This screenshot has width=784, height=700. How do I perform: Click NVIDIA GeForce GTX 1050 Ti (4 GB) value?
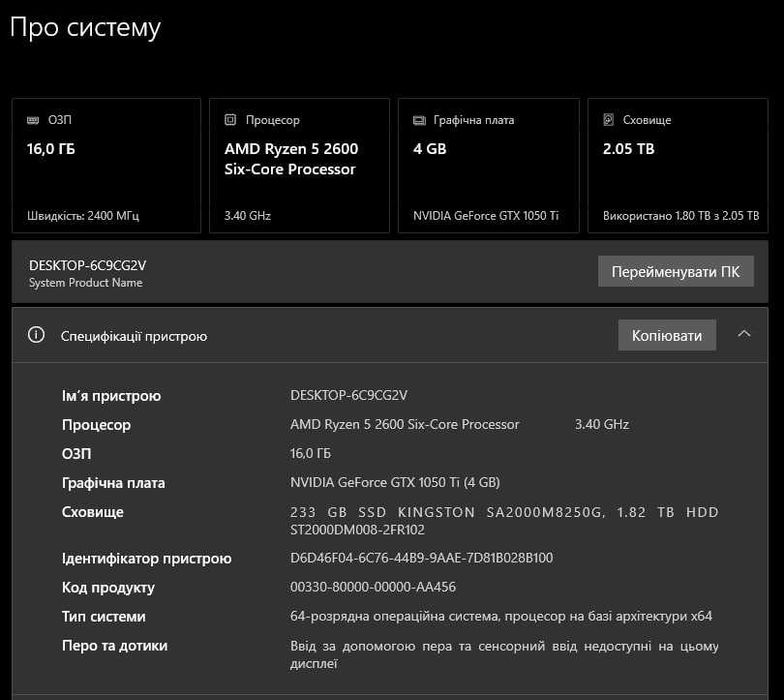(395, 482)
